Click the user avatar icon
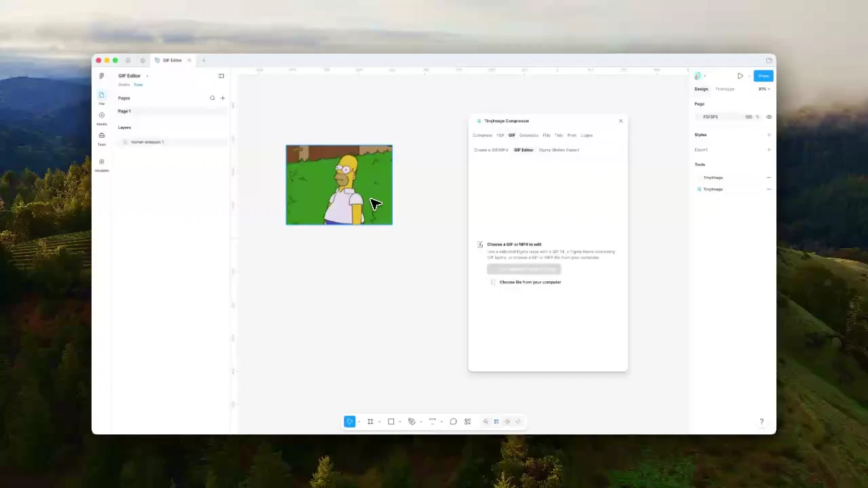868x488 pixels. (x=698, y=76)
